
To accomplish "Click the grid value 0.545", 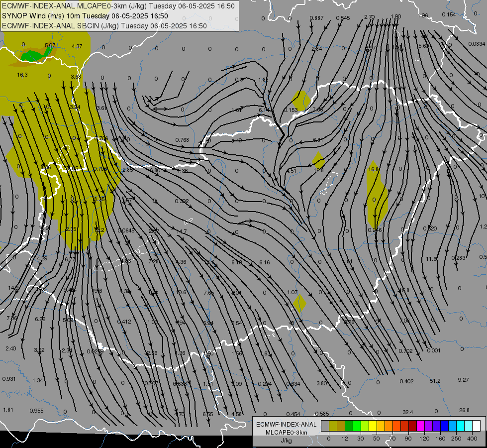I will (343, 18).
